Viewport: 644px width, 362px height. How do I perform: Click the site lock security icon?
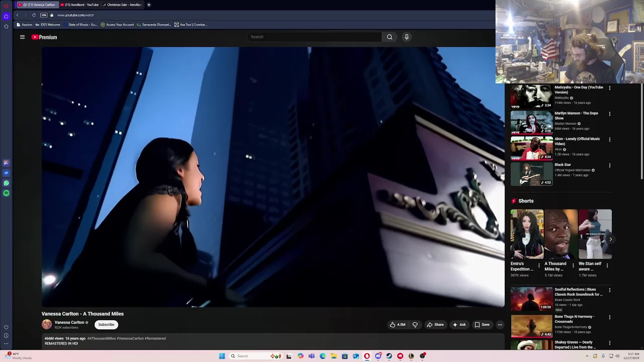[51, 15]
